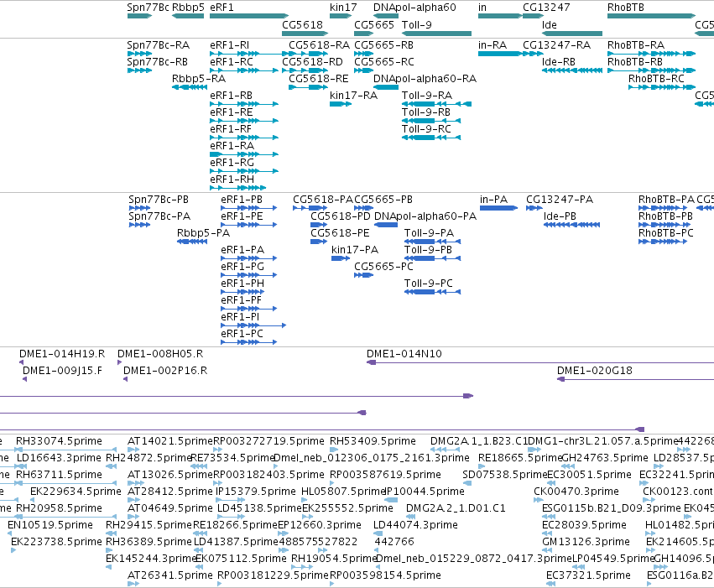Select protein Spn77Bc-PB

coord(139,208)
